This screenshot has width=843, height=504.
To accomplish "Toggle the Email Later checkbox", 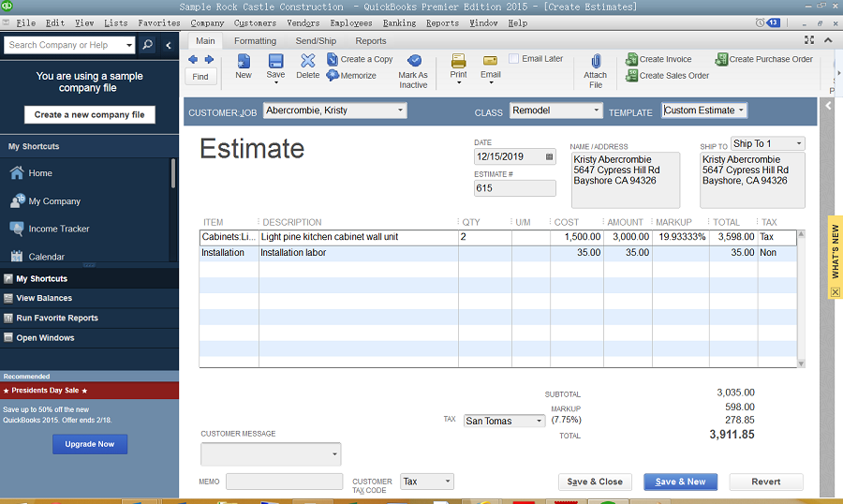I will 514,59.
